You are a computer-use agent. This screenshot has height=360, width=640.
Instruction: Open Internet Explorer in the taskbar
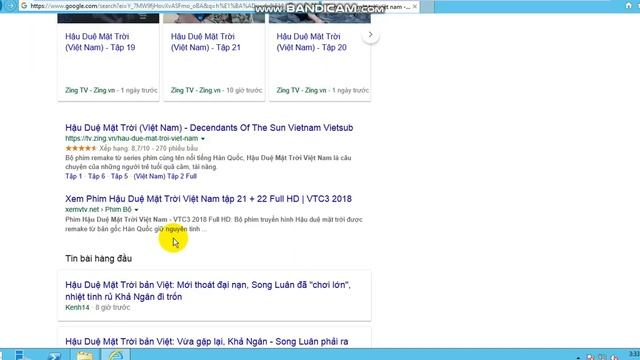point(116,355)
